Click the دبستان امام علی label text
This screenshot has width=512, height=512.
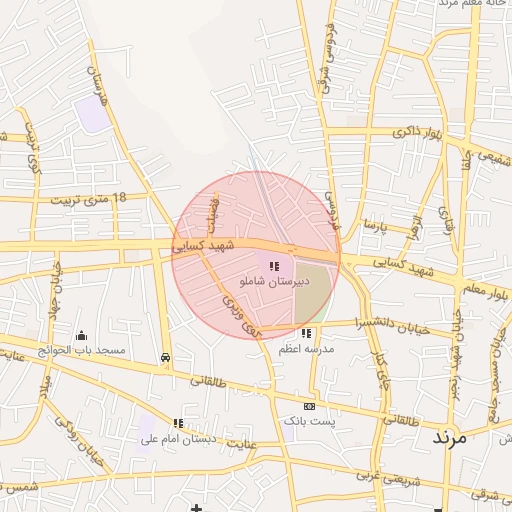coord(178,439)
